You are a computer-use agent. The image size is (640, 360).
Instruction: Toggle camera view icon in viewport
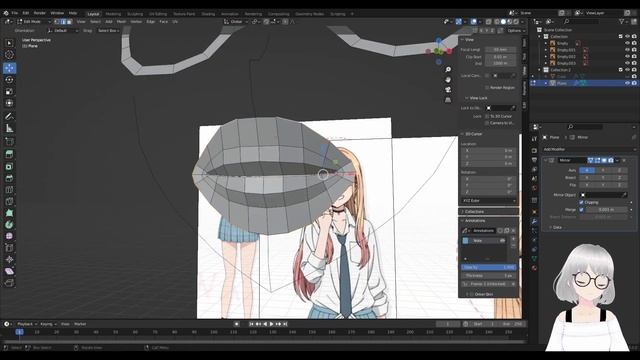(x=448, y=90)
